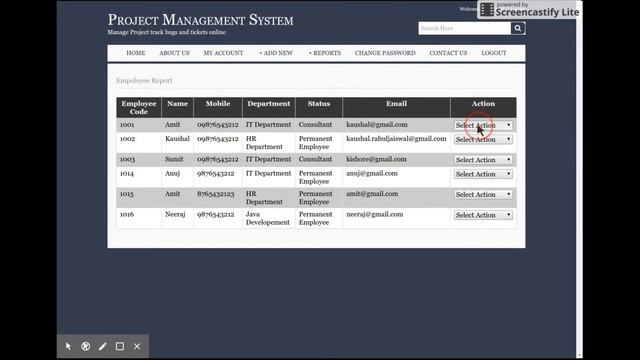Click email anuj@gmail.com
This screenshot has height=360, width=640.
click(x=371, y=173)
